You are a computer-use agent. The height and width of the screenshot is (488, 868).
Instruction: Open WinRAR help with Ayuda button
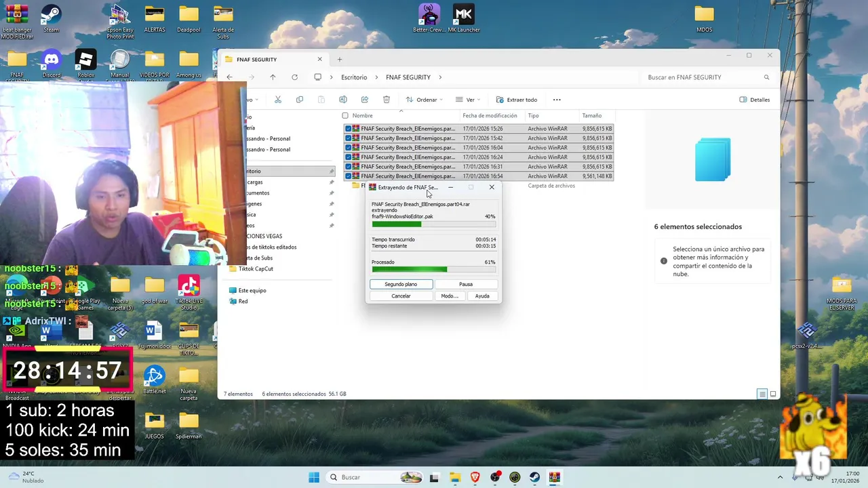click(x=482, y=296)
